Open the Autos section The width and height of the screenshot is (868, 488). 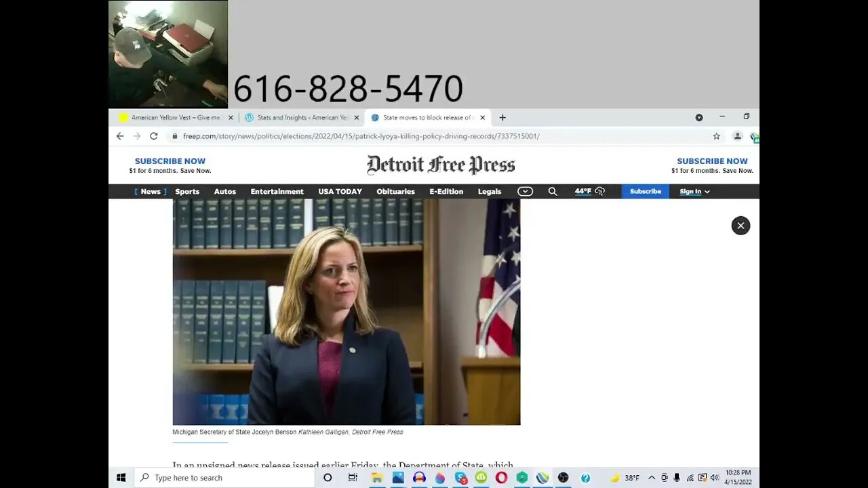click(225, 192)
